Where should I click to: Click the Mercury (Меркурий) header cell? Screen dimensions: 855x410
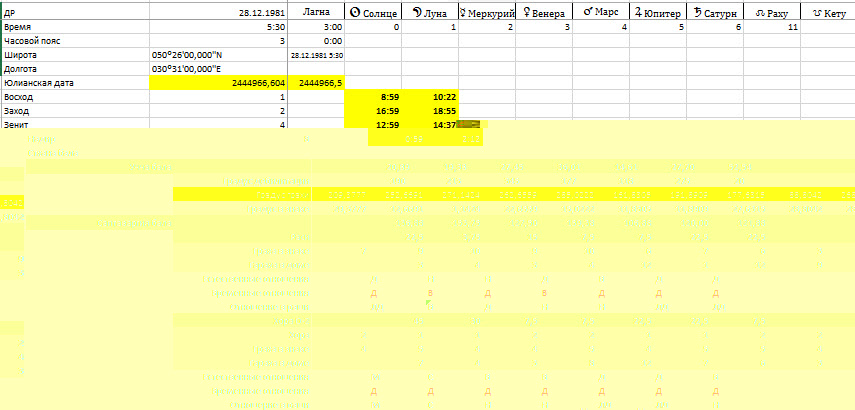487,12
